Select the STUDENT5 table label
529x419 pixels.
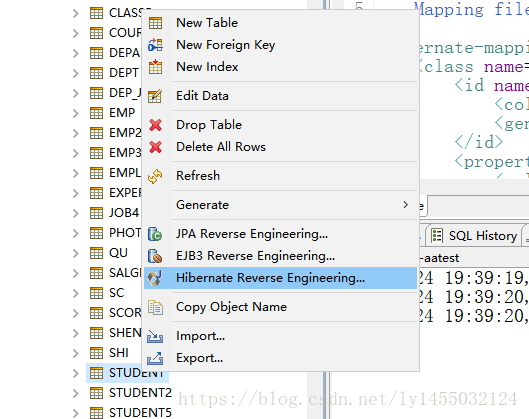pyautogui.click(x=140, y=413)
